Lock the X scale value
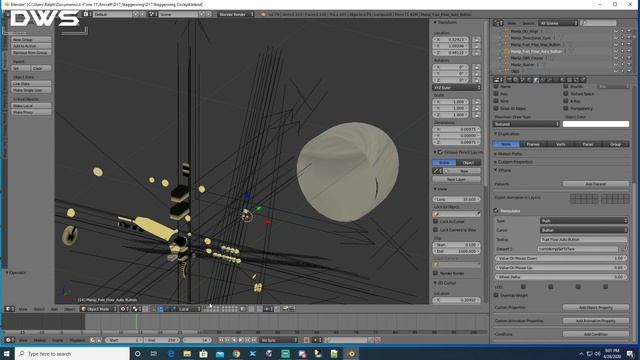The width and height of the screenshot is (640, 360). pyautogui.click(x=476, y=102)
